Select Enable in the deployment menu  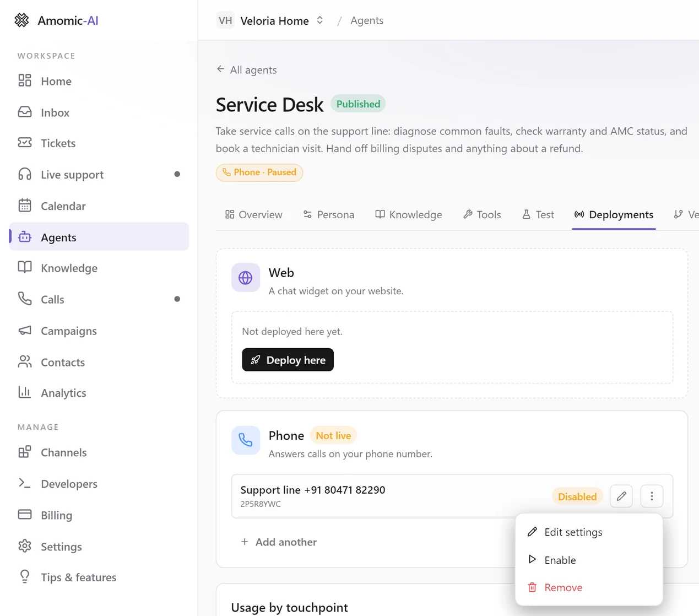589,560
